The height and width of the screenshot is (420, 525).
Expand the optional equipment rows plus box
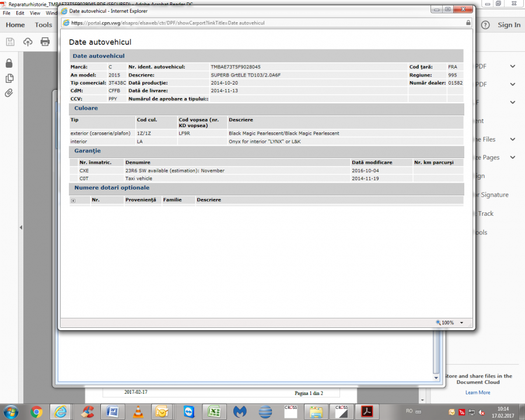(73, 201)
